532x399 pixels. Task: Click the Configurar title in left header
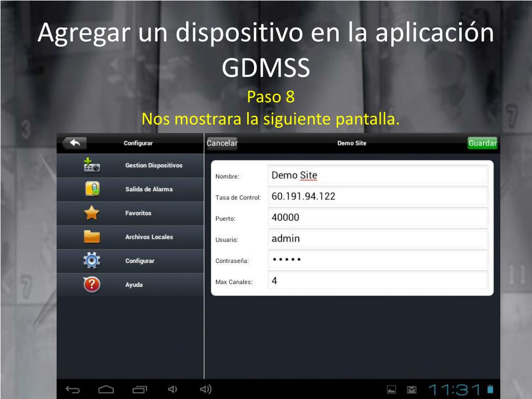pyautogui.click(x=138, y=143)
